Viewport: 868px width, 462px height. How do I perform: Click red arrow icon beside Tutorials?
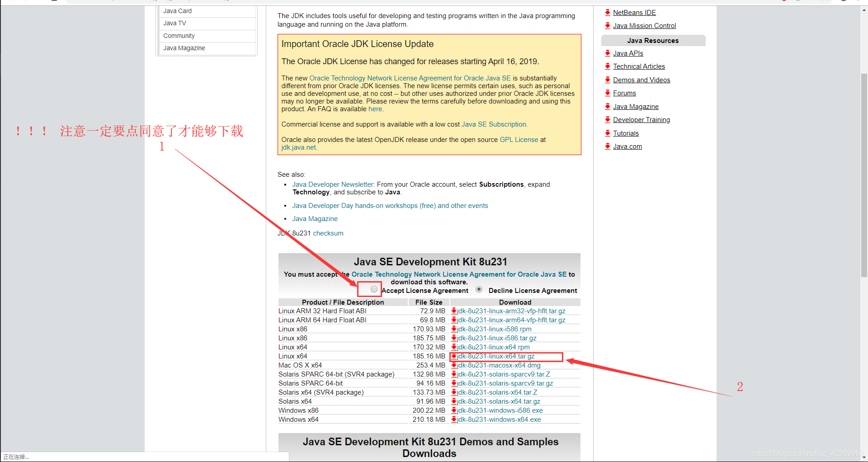[608, 133]
